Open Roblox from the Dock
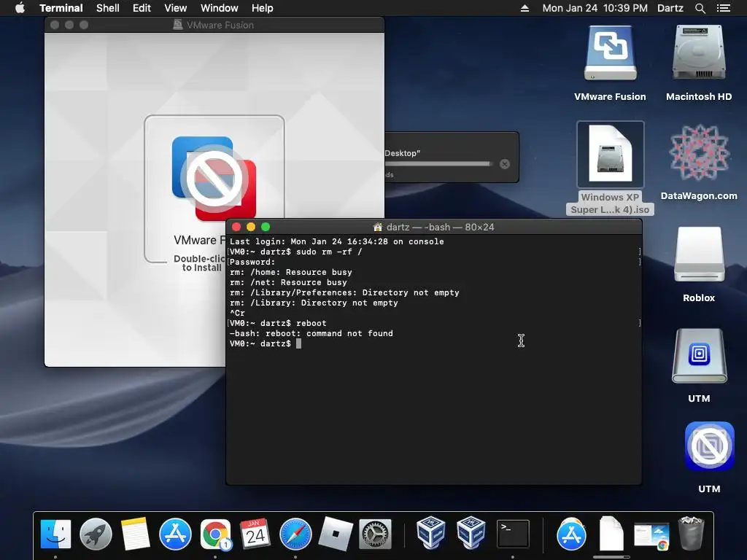Viewport: 747px width, 560px height. click(336, 534)
